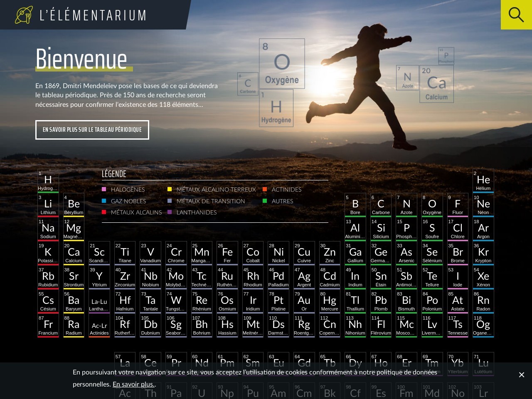The width and height of the screenshot is (532, 399).
Task: Open the Carbone (C) periodic table tile
Action: coord(381,205)
